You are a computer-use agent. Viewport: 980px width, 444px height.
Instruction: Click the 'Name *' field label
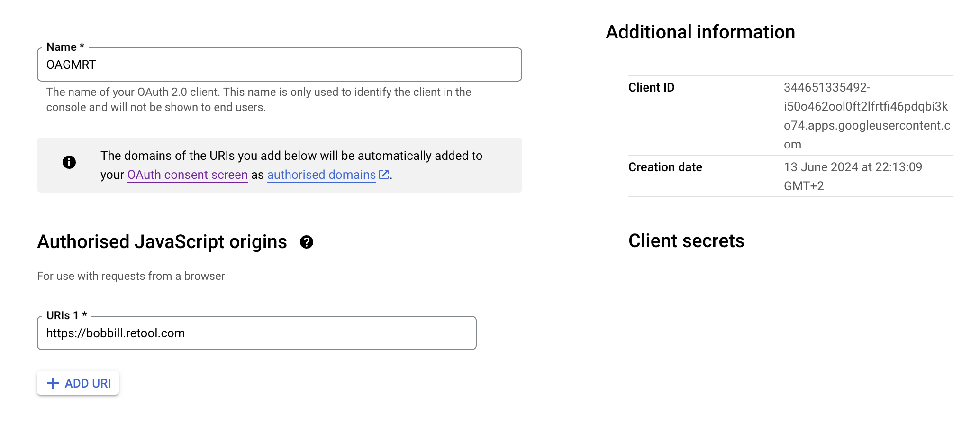tap(65, 47)
